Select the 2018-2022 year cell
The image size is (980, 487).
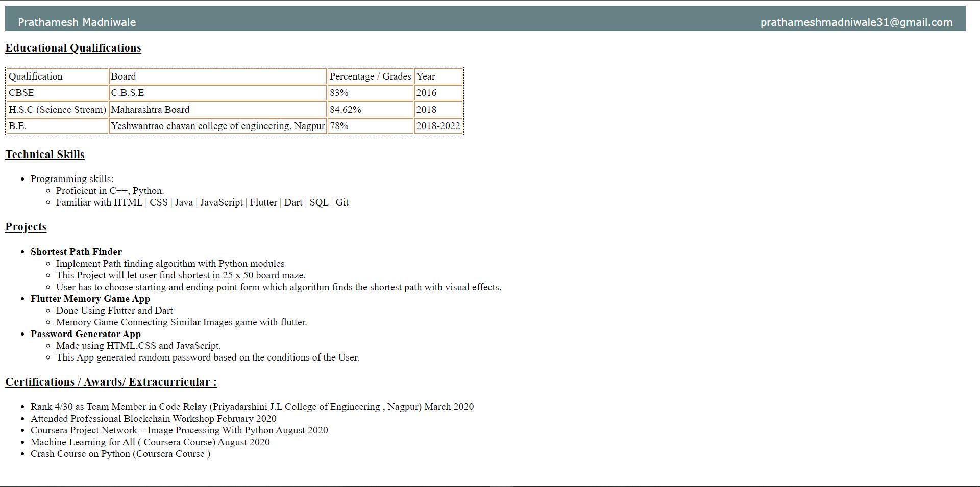[437, 125]
